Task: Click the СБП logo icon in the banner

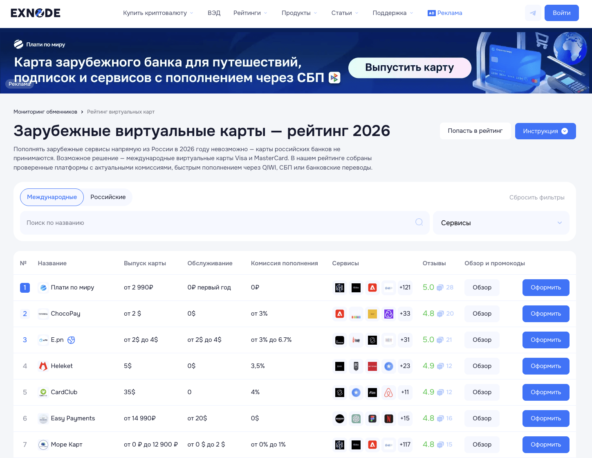Action: [335, 78]
